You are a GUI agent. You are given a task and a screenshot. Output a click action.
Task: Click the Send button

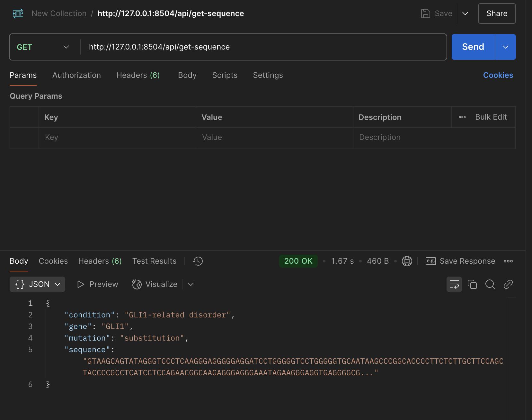click(473, 47)
